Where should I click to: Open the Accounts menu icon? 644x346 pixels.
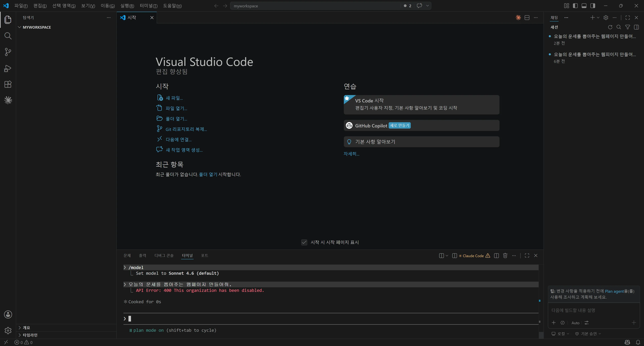(8, 314)
